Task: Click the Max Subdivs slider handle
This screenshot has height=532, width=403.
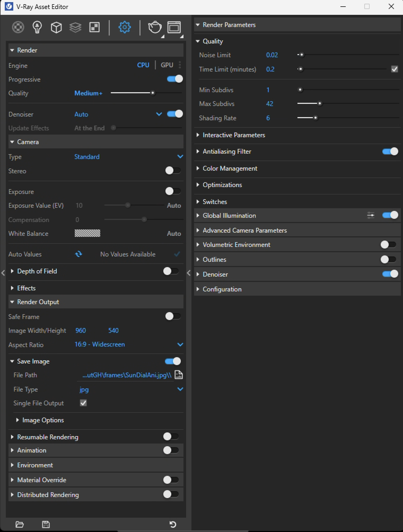Action: click(320, 104)
